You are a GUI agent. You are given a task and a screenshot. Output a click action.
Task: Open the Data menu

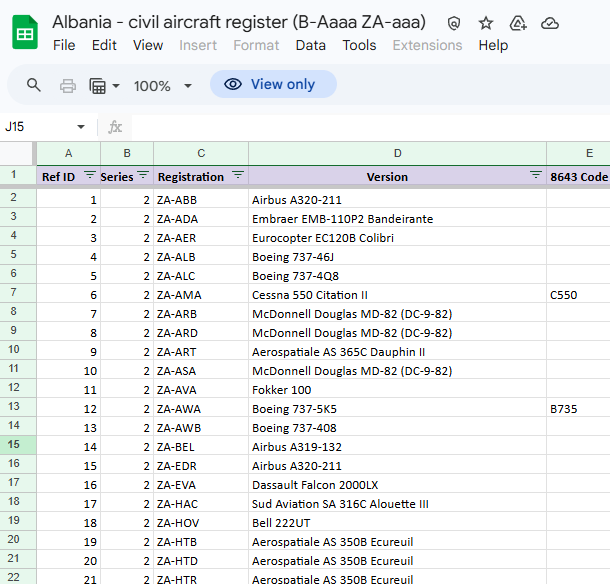coord(310,45)
